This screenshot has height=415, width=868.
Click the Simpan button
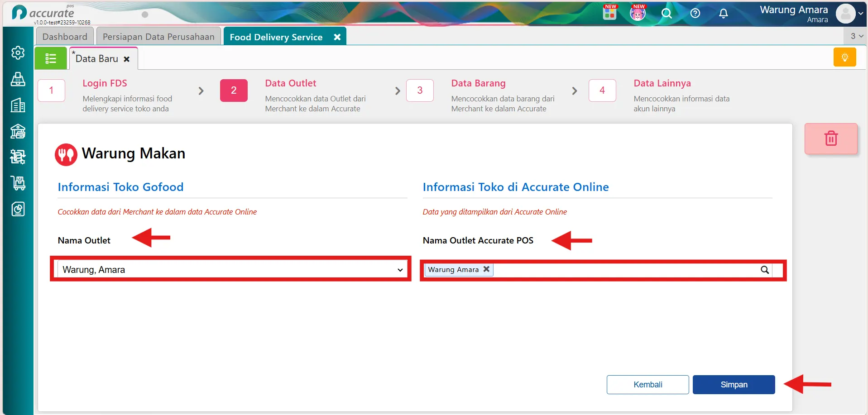[734, 385]
